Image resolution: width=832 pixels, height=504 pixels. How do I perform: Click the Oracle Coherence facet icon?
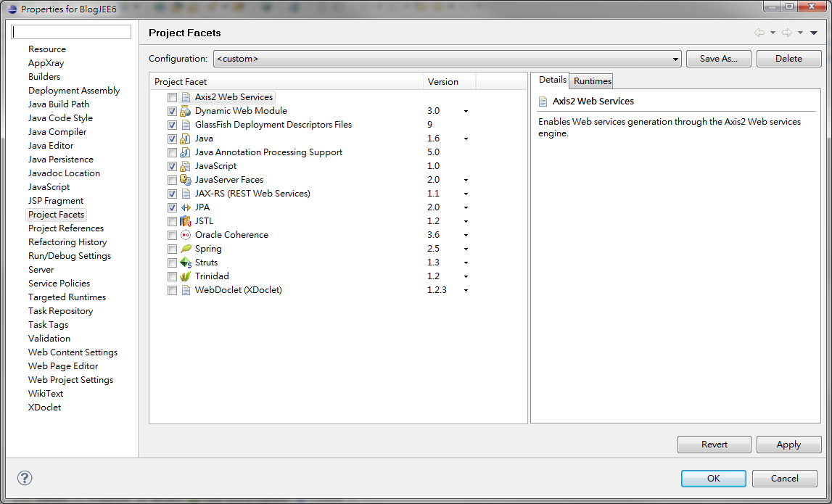click(x=186, y=235)
